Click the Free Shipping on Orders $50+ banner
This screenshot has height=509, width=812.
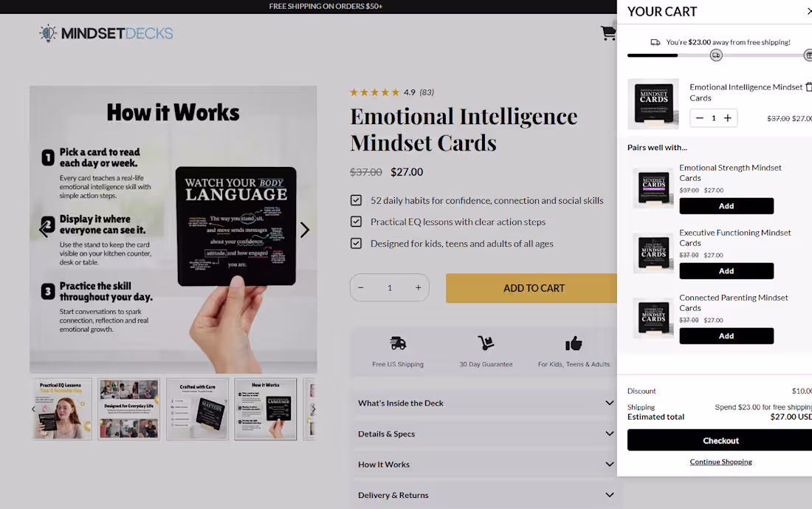(326, 6)
